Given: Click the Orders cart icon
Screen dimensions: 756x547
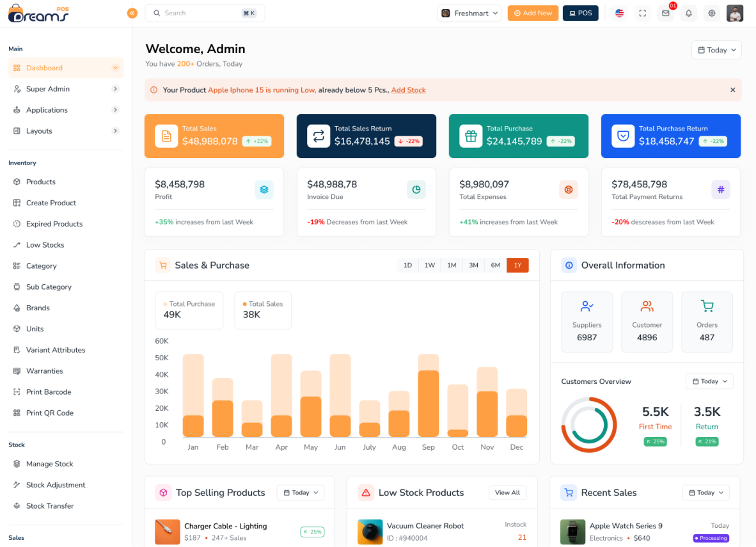Looking at the screenshot, I should click(x=707, y=306).
